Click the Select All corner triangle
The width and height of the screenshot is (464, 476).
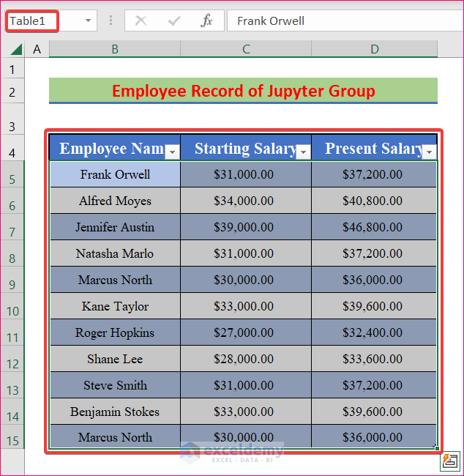pos(16,49)
